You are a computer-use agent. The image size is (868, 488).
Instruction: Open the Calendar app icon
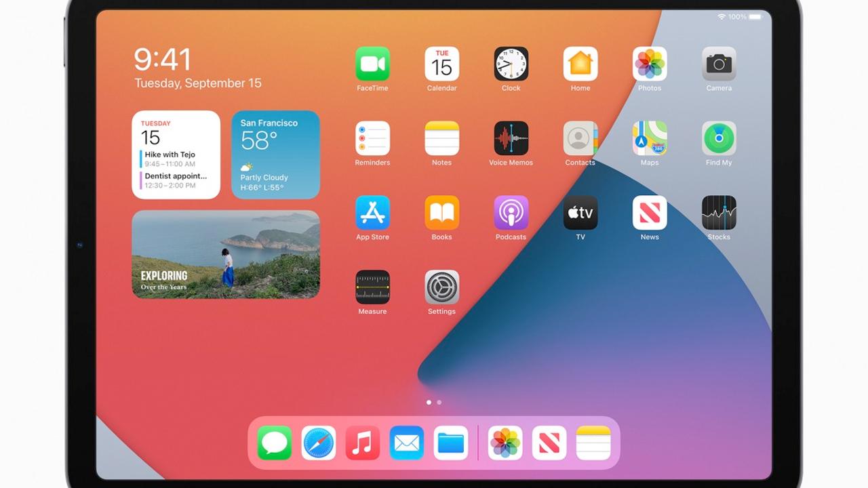441,64
